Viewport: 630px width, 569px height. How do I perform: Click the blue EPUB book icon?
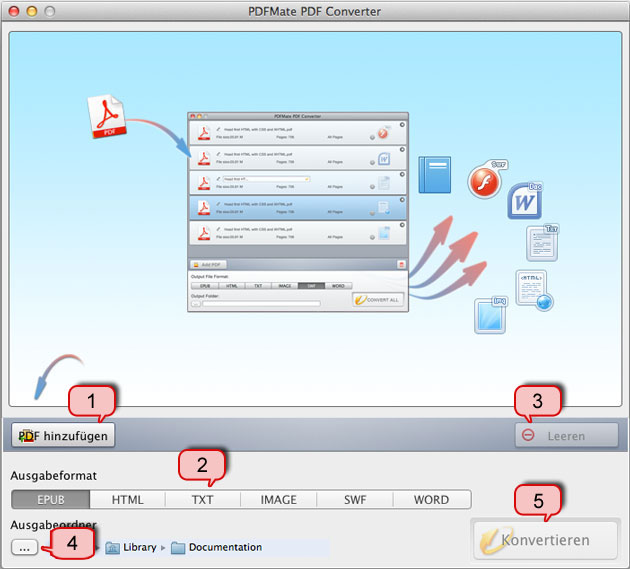tap(435, 175)
